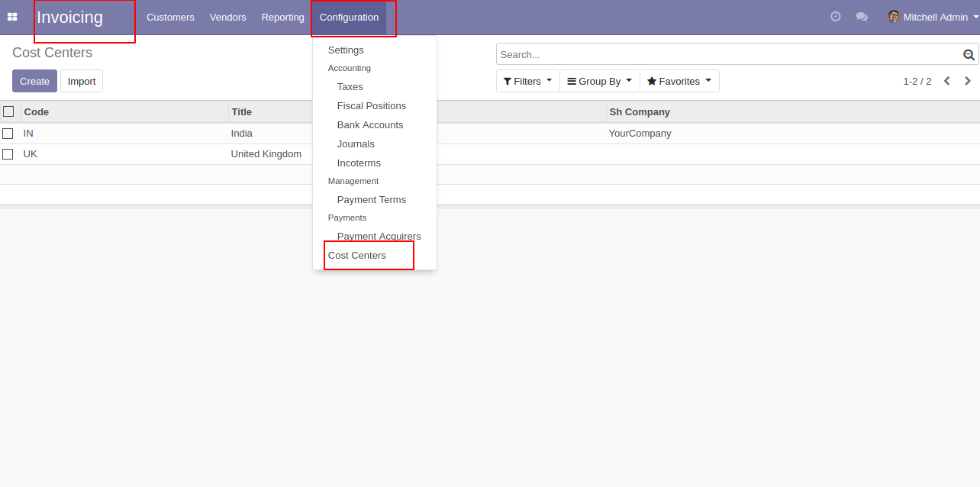Select all rows header checkbox

(8, 111)
